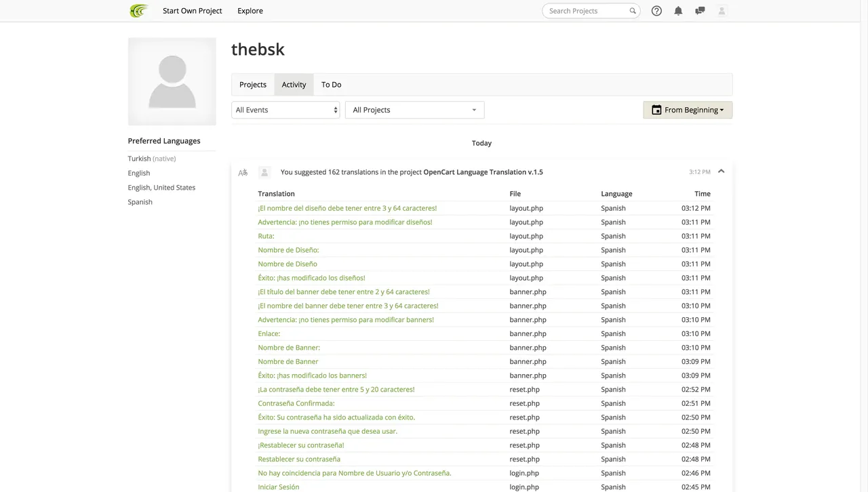The image size is (868, 492).
Task: Click Spanish in Preferred Languages list
Action: coord(140,202)
